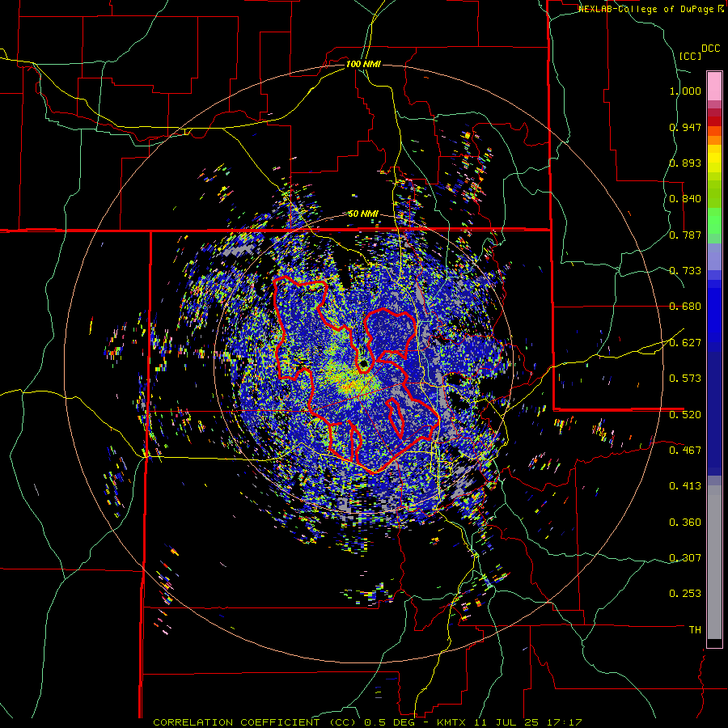Select the 0.573 legend value
728x728 pixels.
coord(685,379)
